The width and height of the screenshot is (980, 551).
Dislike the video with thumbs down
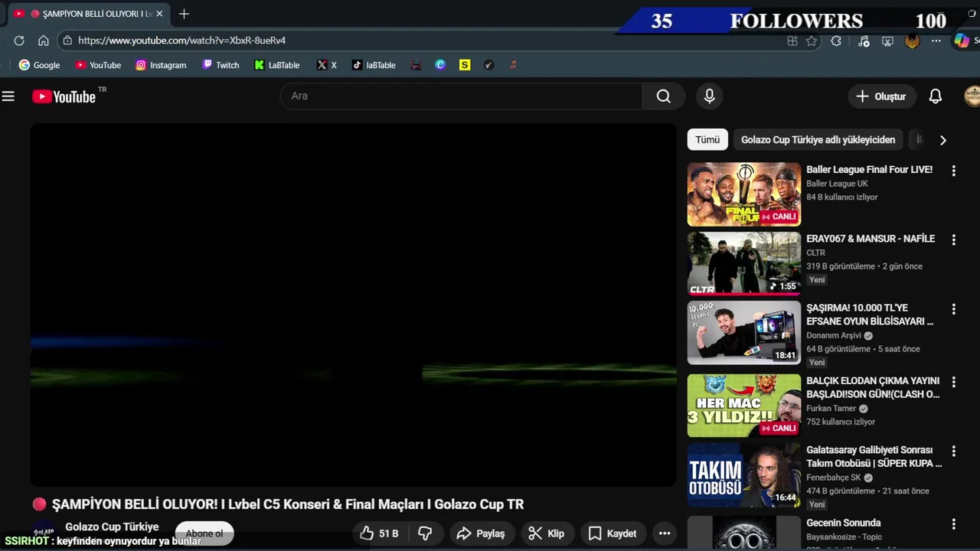tap(425, 533)
